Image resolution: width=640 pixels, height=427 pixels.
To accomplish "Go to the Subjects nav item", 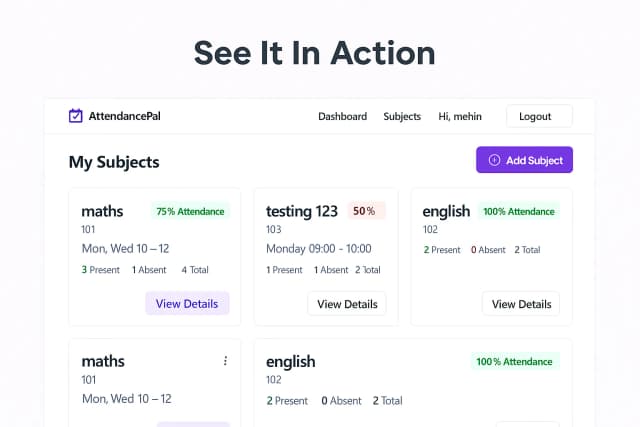I will pos(402,116).
